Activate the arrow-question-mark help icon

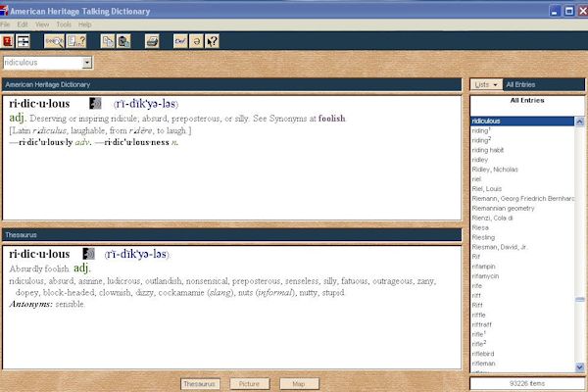[x=212, y=41]
